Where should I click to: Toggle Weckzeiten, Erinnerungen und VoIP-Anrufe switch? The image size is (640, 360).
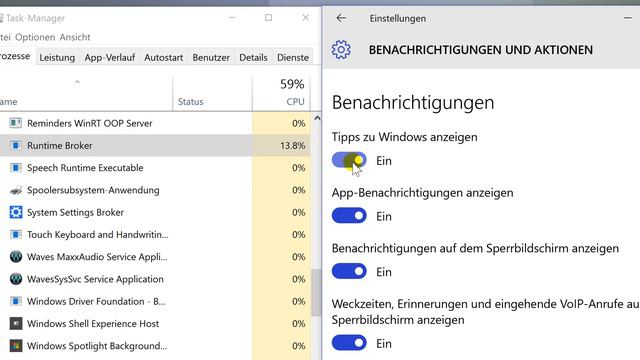click(x=349, y=343)
